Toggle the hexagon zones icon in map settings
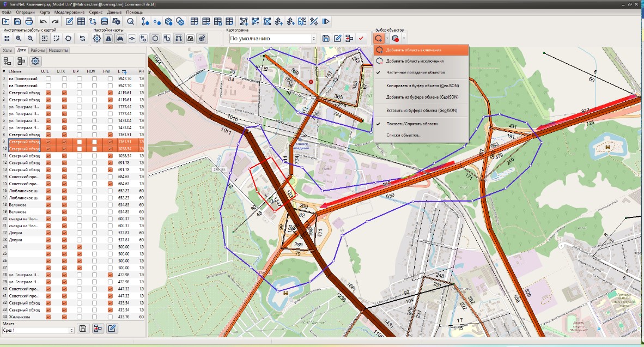 click(x=155, y=38)
